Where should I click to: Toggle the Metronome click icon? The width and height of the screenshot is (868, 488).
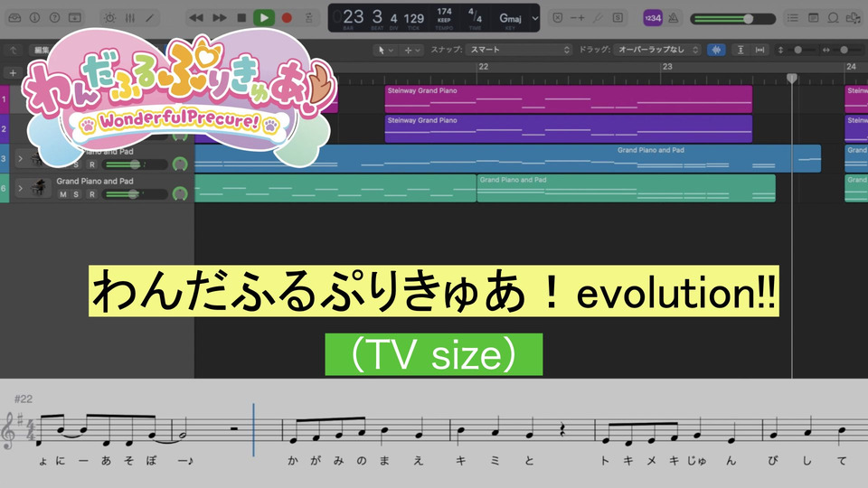[673, 18]
